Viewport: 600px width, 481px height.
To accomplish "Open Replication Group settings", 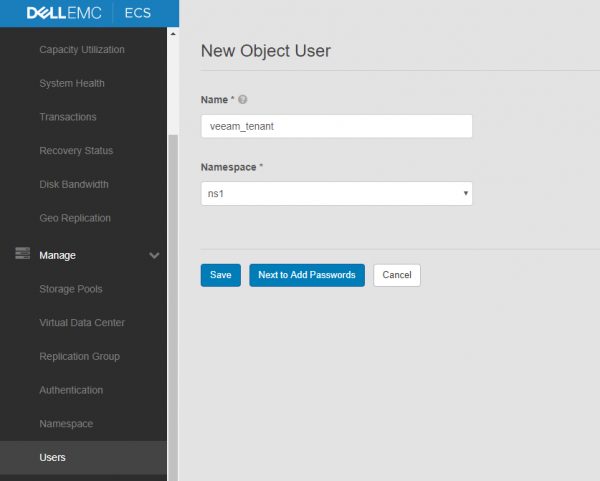I will coord(79,356).
